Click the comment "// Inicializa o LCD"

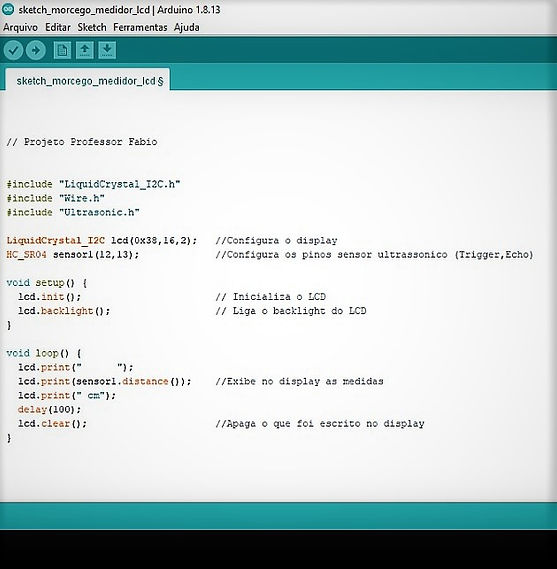click(x=271, y=297)
